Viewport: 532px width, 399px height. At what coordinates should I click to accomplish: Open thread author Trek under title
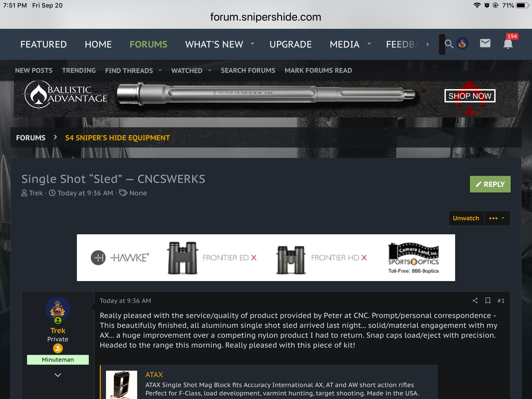coord(36,193)
